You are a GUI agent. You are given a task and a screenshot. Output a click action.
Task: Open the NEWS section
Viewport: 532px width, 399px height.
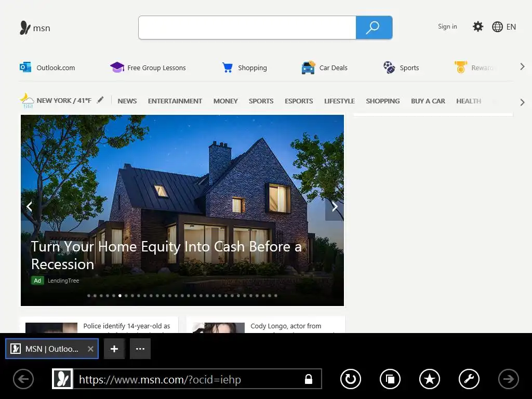click(127, 101)
